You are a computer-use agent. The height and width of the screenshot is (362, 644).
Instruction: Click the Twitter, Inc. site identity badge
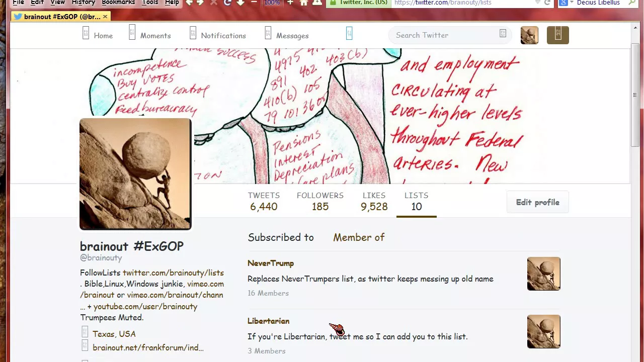(x=358, y=3)
